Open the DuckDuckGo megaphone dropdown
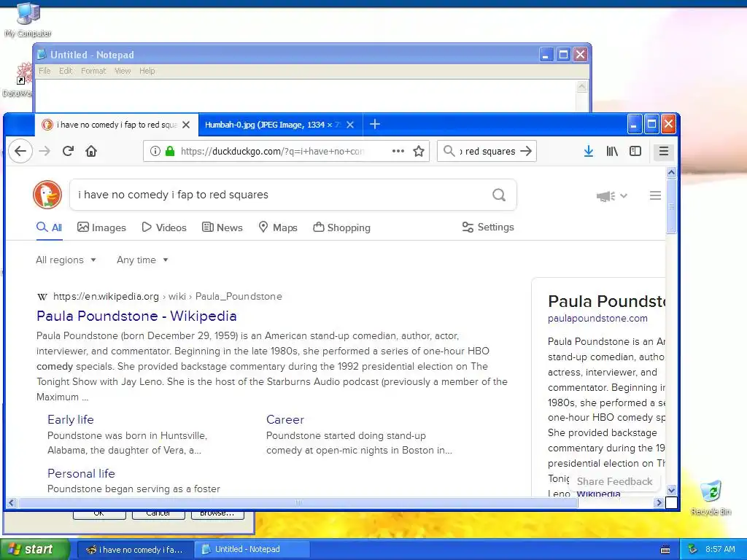 pyautogui.click(x=612, y=195)
